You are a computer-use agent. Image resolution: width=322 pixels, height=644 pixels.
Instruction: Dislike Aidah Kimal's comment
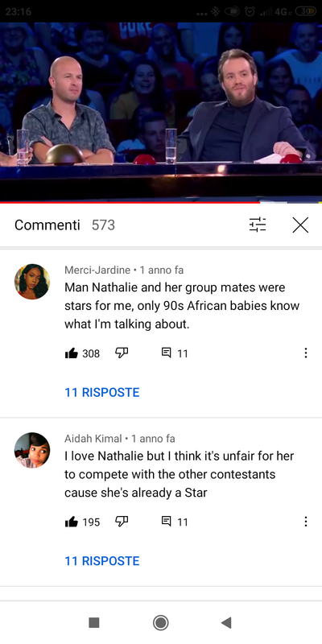(x=122, y=522)
